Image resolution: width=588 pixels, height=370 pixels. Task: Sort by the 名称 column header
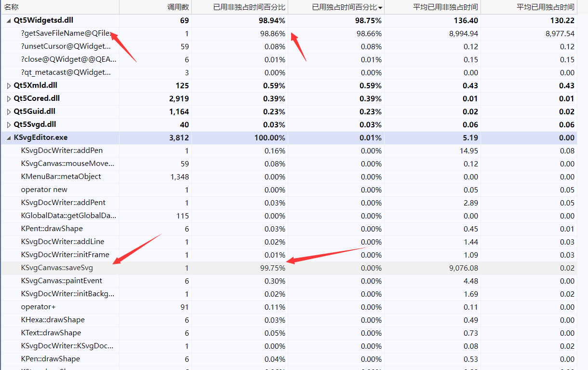60,7
